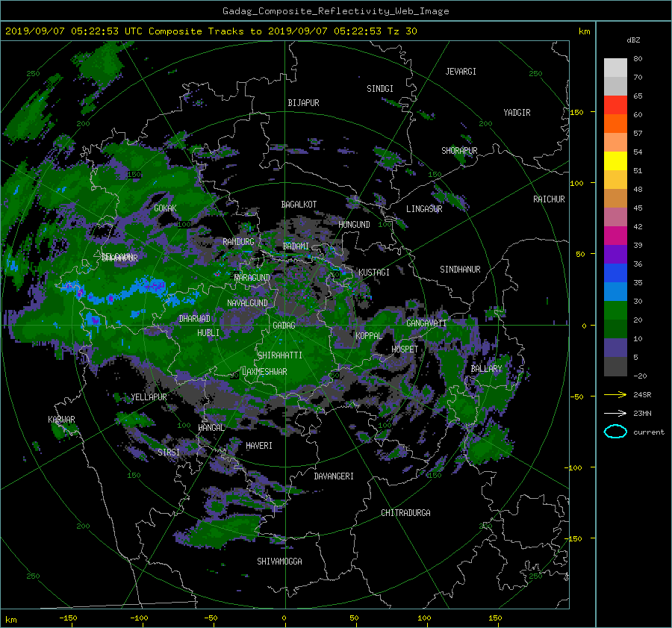Image resolution: width=672 pixels, height=628 pixels.
Task: Click the SHORAPUR city label
Action: [x=459, y=151]
